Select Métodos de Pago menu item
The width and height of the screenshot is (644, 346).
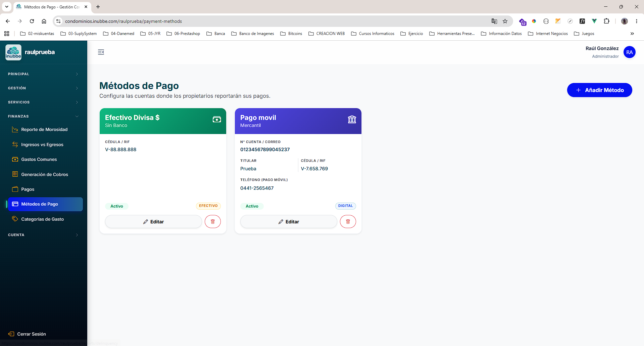pyautogui.click(x=45, y=204)
